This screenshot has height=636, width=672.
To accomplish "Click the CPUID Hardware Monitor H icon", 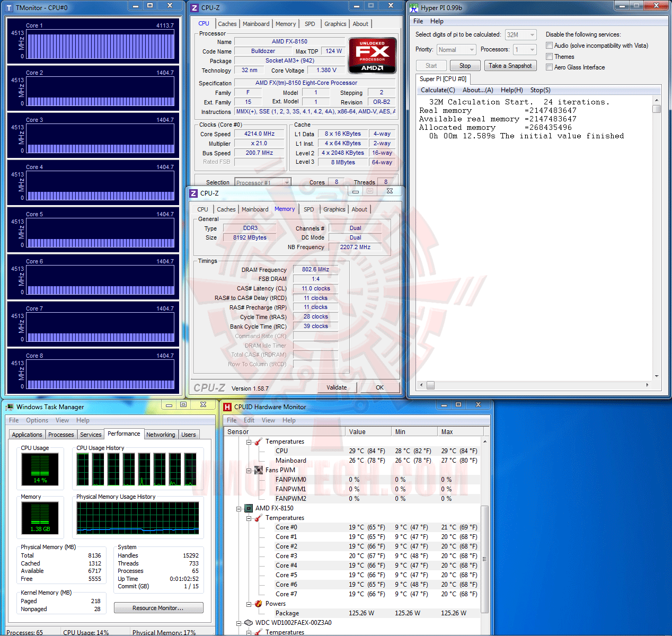I will [227, 407].
